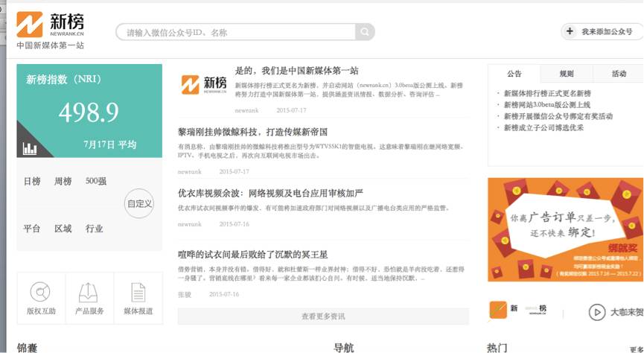This screenshot has width=644, height=353.
Task: Open notice 新榜开展微信公众号绑定有奖活动
Action: (558, 116)
